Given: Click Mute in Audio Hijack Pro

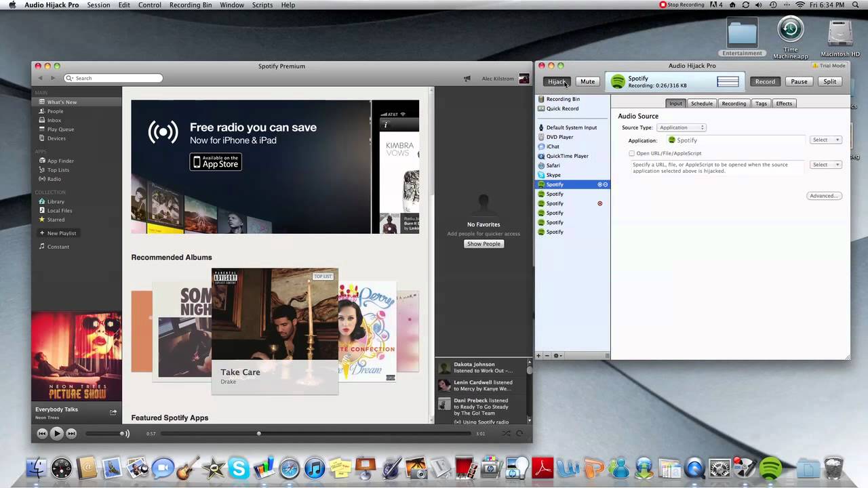Looking at the screenshot, I should tap(587, 81).
